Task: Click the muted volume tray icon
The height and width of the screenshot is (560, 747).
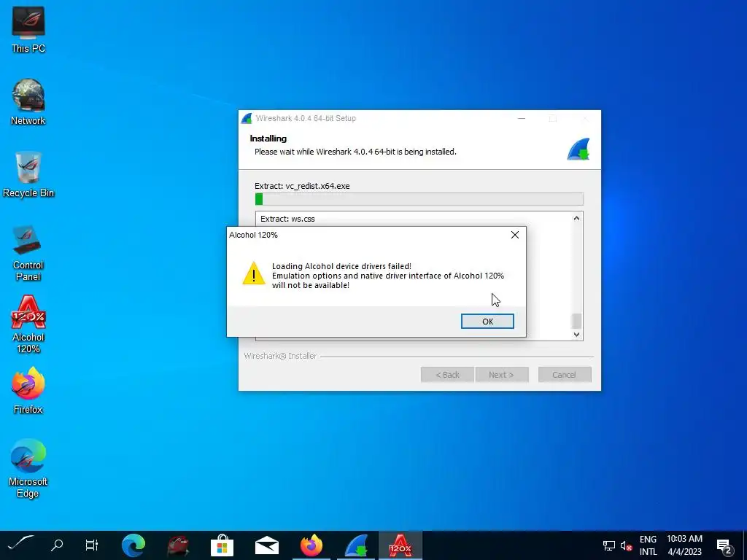Action: 626,545
